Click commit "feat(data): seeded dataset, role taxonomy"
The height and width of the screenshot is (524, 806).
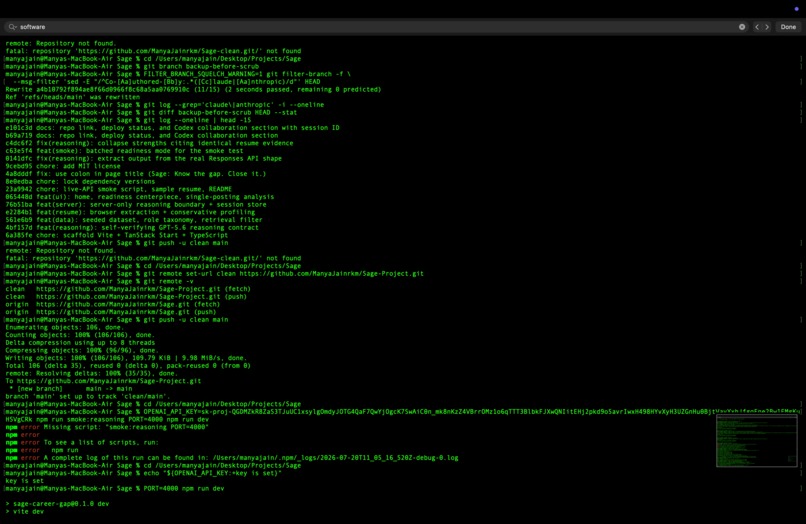pyautogui.click(x=134, y=220)
